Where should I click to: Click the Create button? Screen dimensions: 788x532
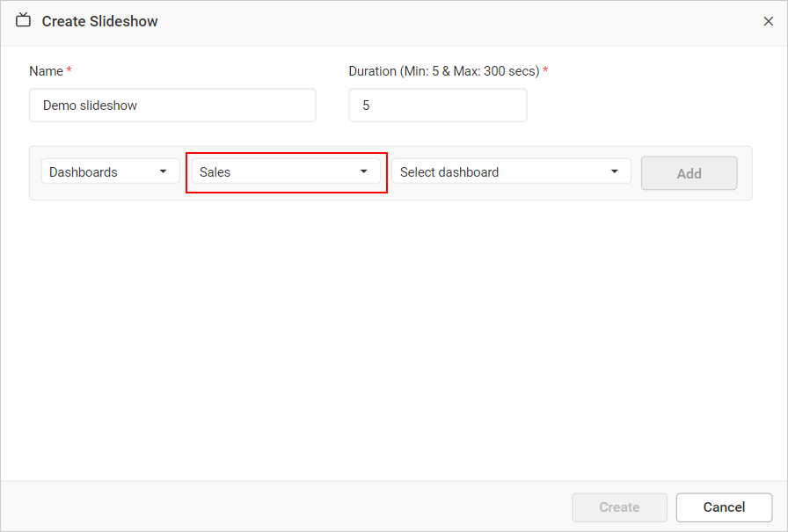pos(619,507)
